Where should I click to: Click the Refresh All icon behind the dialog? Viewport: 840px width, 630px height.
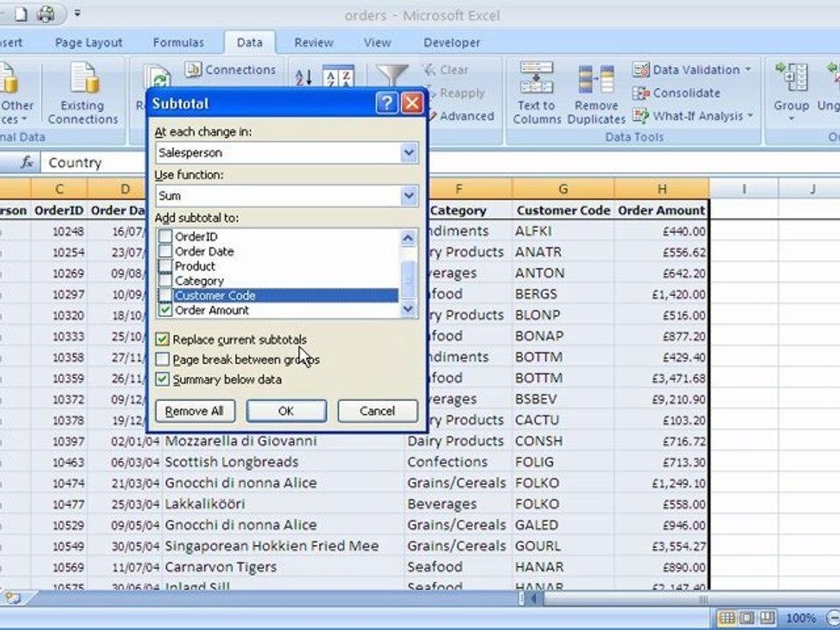click(157, 77)
